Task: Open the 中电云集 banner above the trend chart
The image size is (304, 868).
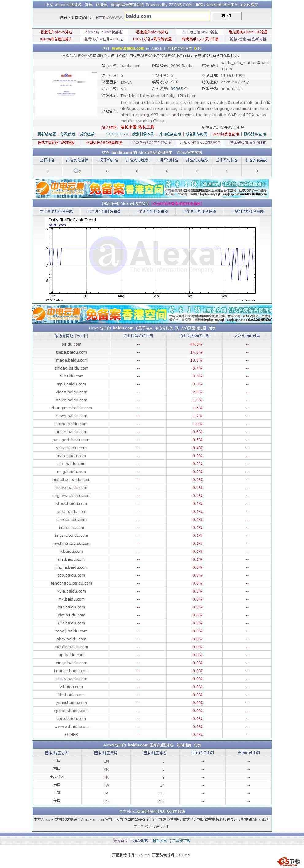Action: coord(152,188)
